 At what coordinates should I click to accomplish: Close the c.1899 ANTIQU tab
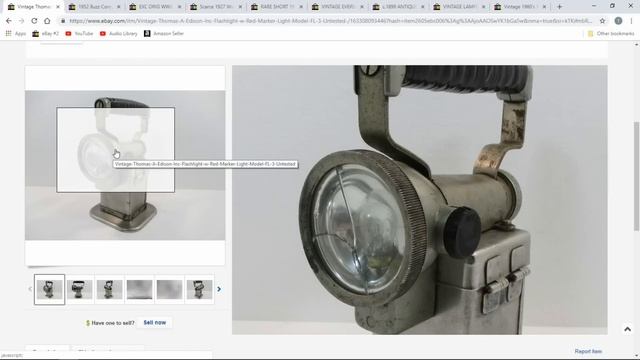coord(422,7)
